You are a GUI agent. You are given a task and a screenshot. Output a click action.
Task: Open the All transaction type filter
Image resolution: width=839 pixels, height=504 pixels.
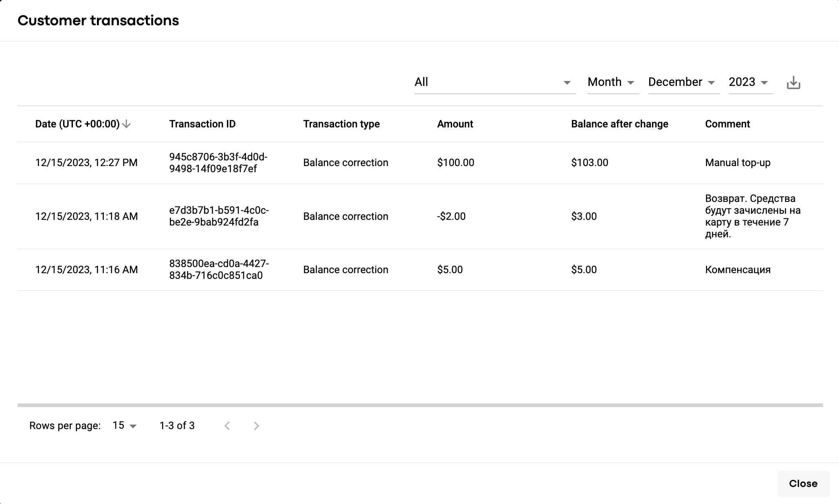point(494,82)
